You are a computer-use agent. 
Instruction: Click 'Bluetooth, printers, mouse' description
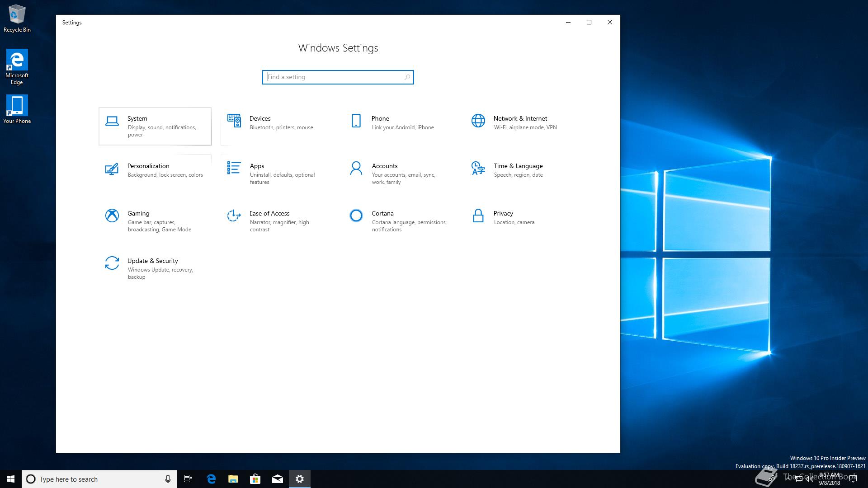click(x=281, y=127)
